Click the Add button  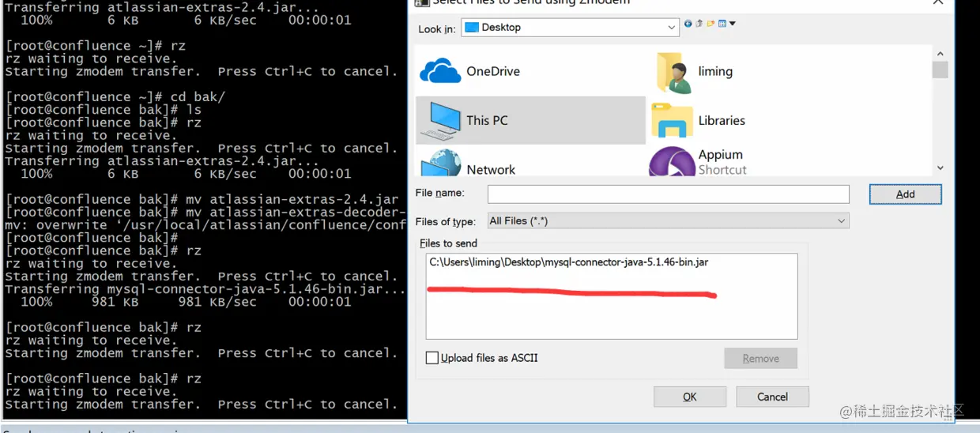(906, 194)
